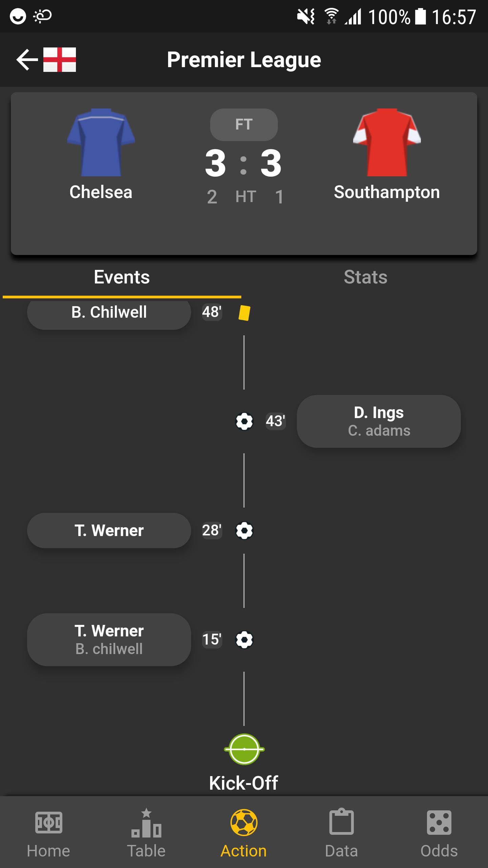Screen dimensions: 488x868
Task: Select the England flag icon
Action: tap(60, 60)
